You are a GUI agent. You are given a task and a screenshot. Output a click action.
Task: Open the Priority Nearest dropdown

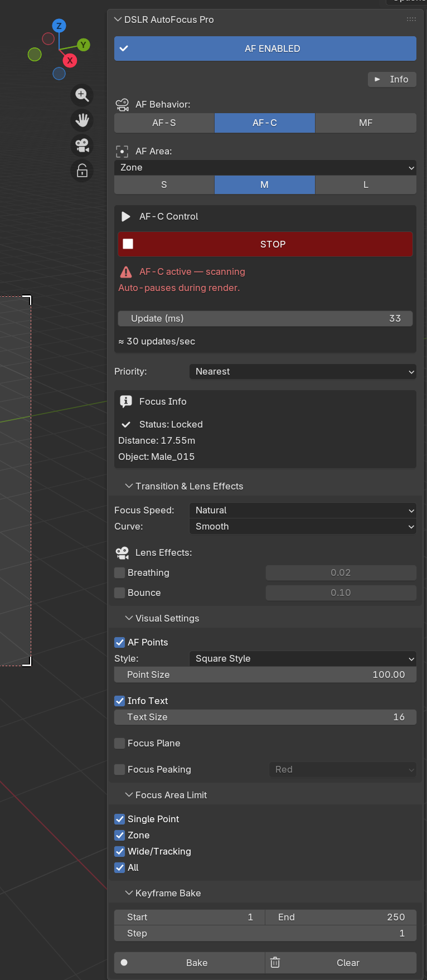(x=303, y=371)
